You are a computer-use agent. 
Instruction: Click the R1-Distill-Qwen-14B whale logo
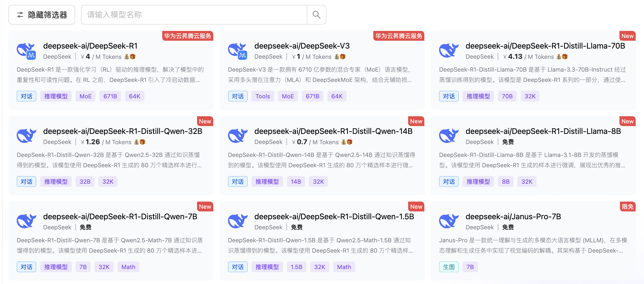(x=238, y=136)
